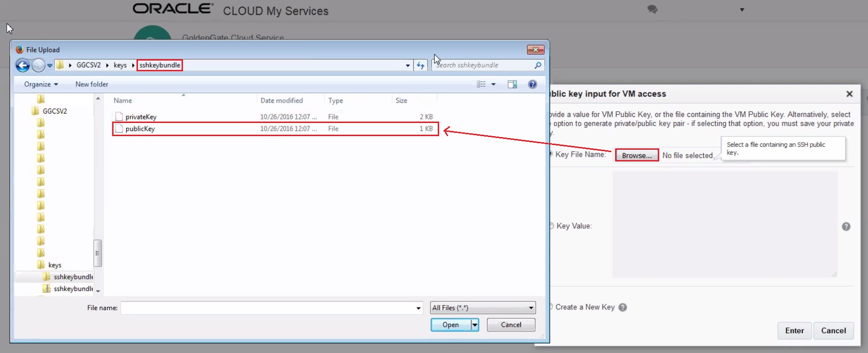
Task: Click the GoldenGate Cloud Service round icon
Action: tap(152, 33)
